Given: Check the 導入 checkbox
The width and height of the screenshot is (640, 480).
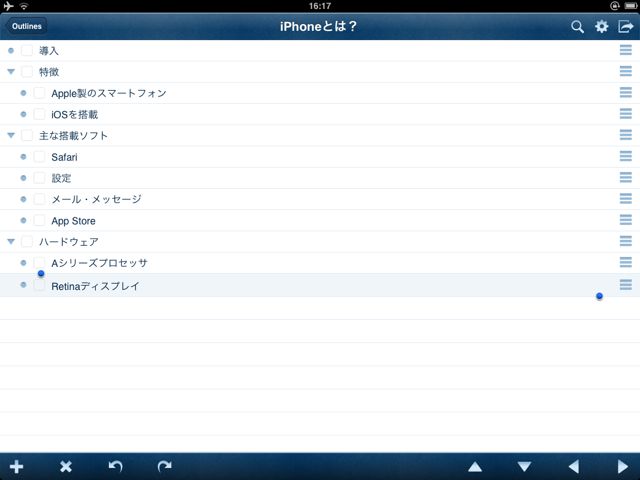Looking at the screenshot, I should tap(27, 51).
